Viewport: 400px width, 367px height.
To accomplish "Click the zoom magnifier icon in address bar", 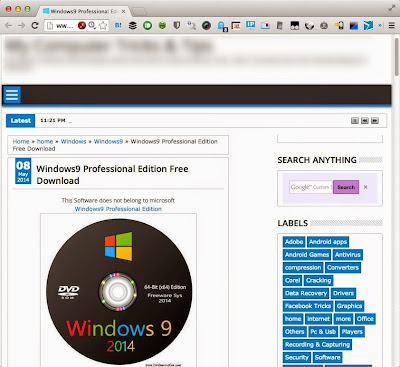I will [92, 25].
